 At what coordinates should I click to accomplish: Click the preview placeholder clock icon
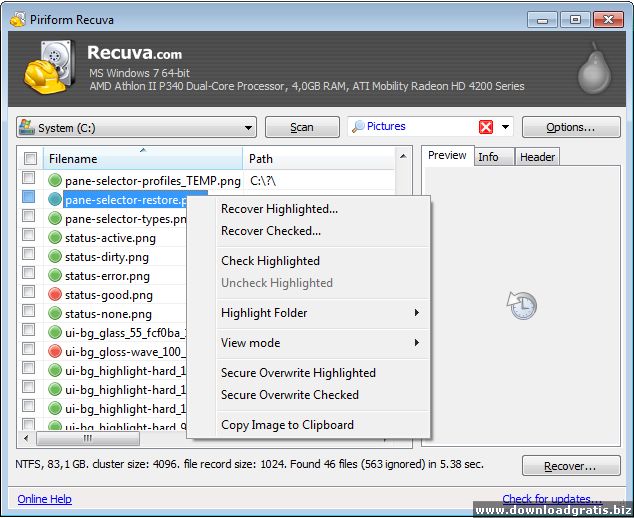pos(521,305)
